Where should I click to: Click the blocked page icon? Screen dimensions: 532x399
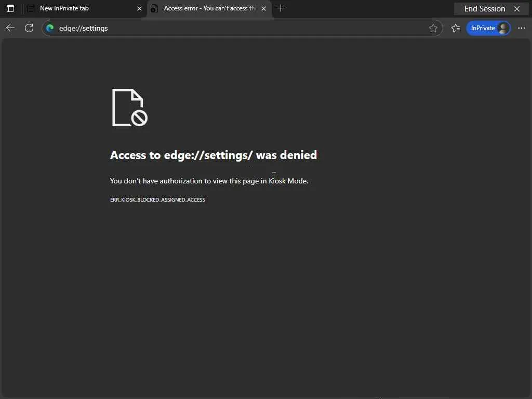129,108
